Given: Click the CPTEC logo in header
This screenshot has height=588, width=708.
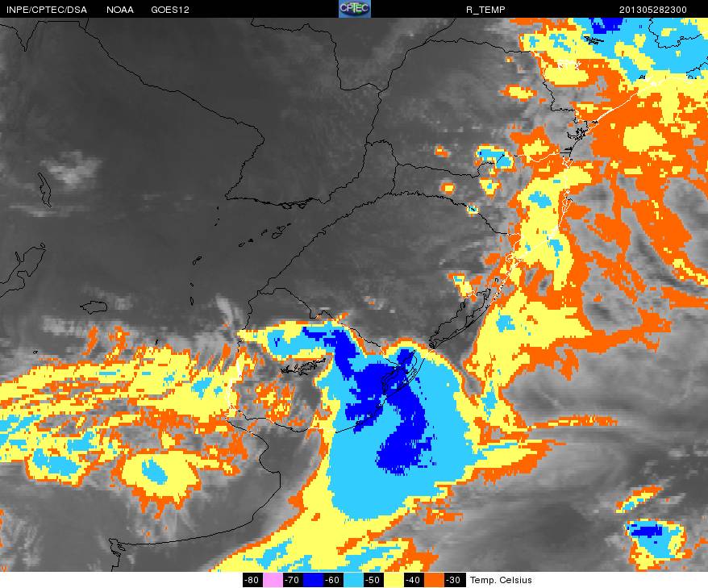Looking at the screenshot, I should (355, 9).
